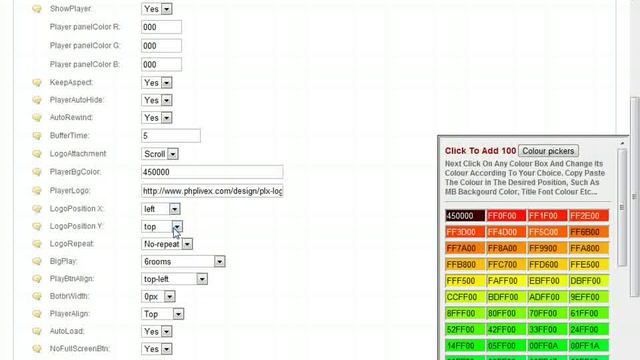Click the tooltip icon beside NoFullScreenBtn
Viewport: 640px width, 360px height.
[x=37, y=349]
